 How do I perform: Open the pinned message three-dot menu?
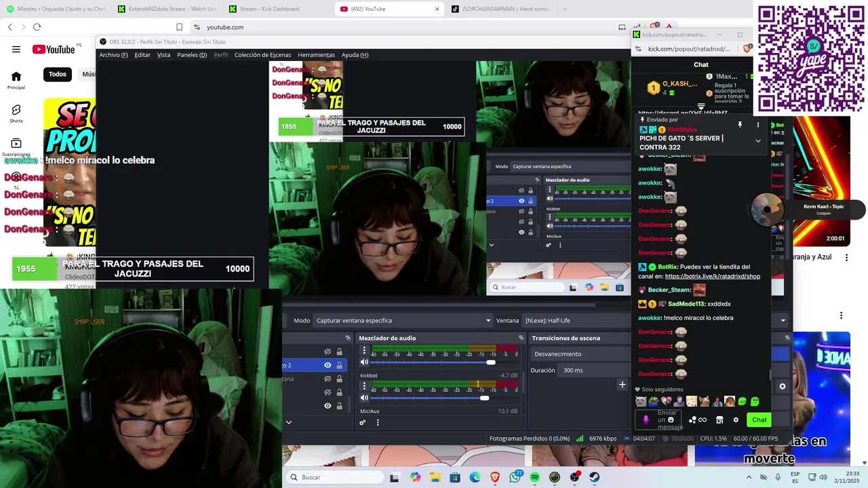point(758,125)
